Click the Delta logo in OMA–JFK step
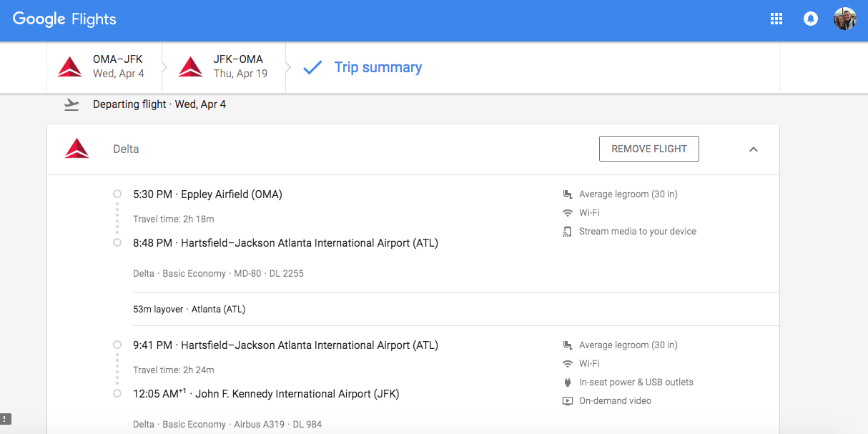The image size is (868, 434). 70,67
